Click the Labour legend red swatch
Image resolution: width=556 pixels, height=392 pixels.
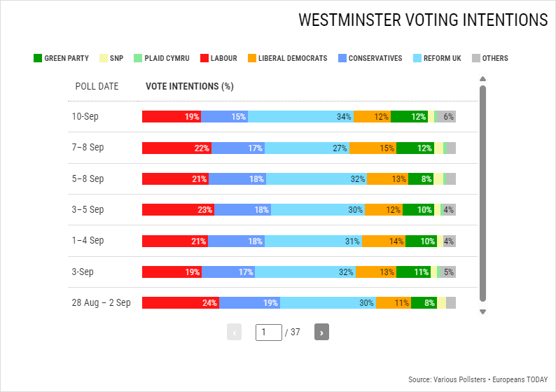[x=204, y=58]
